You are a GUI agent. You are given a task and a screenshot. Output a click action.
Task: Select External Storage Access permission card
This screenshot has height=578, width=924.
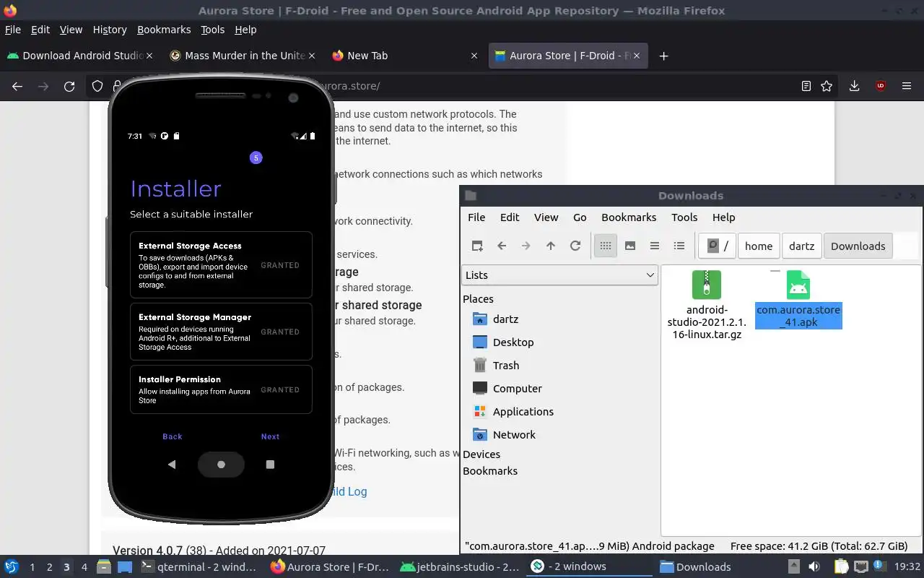pyautogui.click(x=221, y=264)
